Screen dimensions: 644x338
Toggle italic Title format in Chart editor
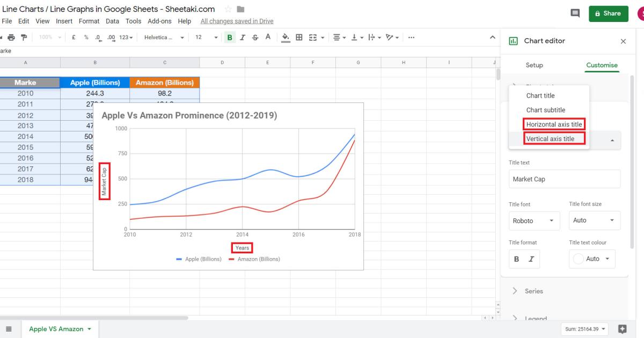531,259
